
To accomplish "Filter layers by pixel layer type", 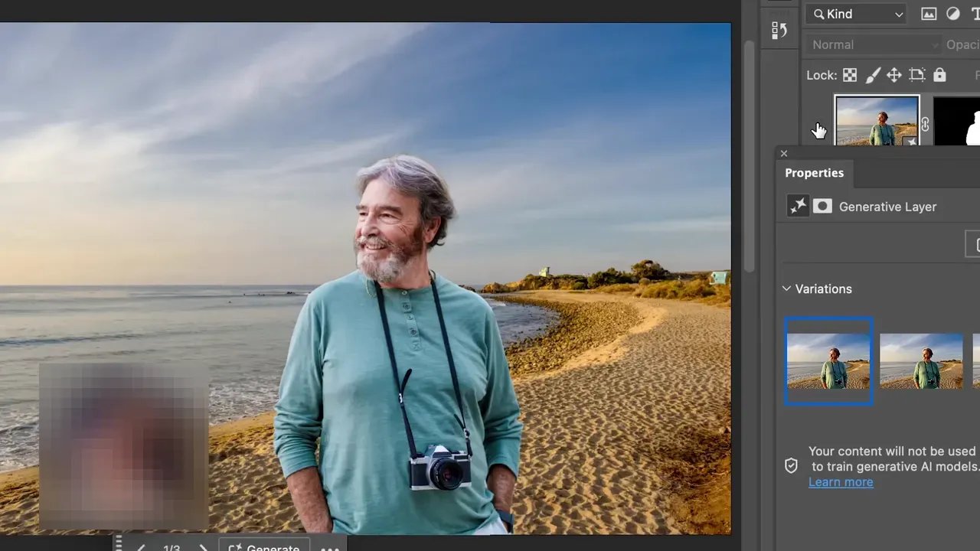I will [x=929, y=14].
